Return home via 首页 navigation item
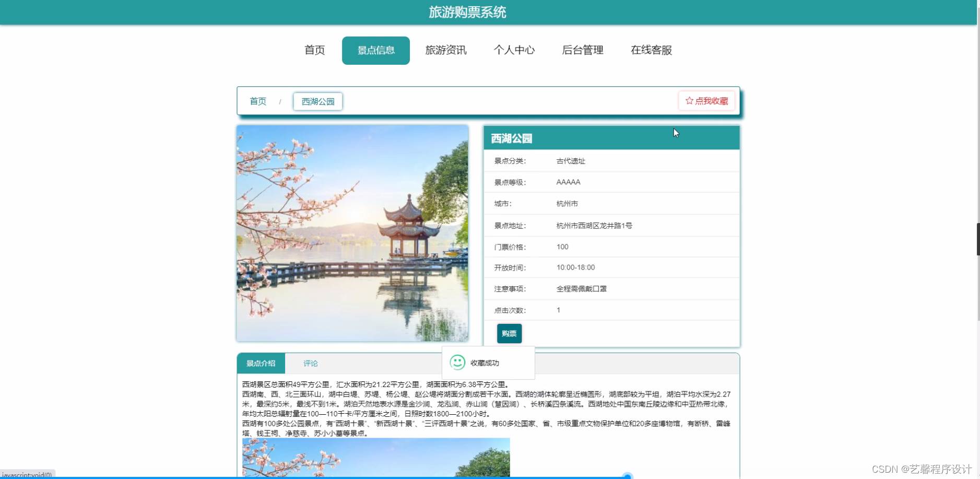 [314, 50]
